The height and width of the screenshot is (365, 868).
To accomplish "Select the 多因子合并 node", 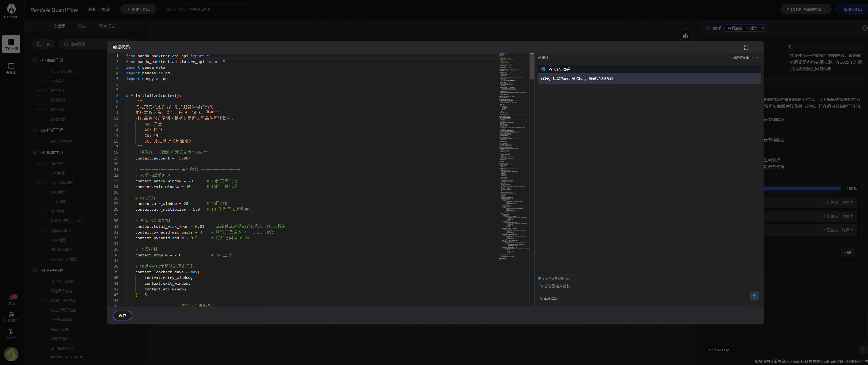I will (x=60, y=329).
